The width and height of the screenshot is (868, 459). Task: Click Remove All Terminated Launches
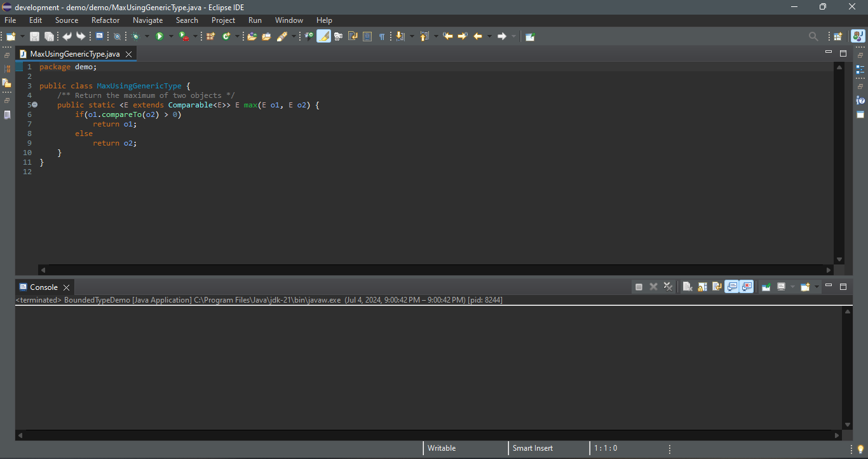pos(668,287)
